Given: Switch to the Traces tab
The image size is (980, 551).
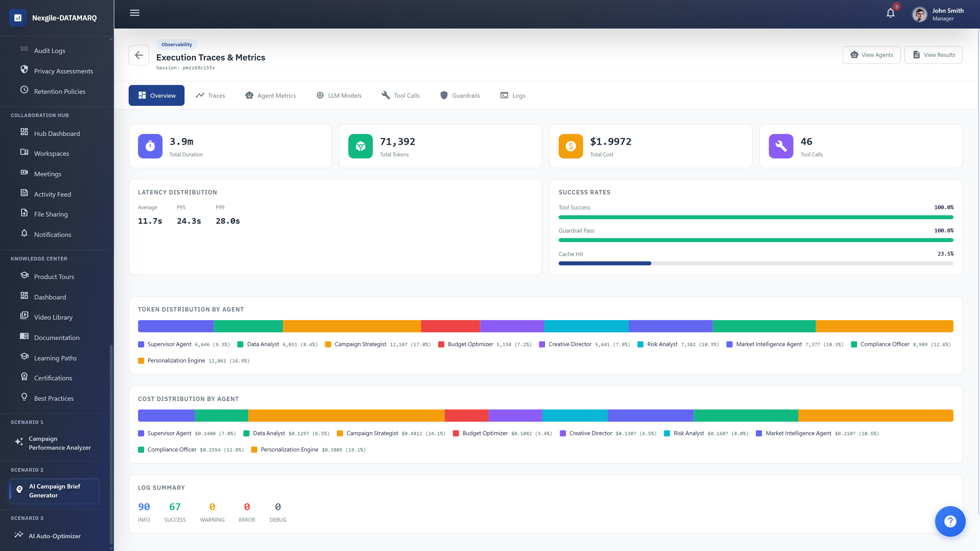Looking at the screenshot, I should tap(210, 95).
